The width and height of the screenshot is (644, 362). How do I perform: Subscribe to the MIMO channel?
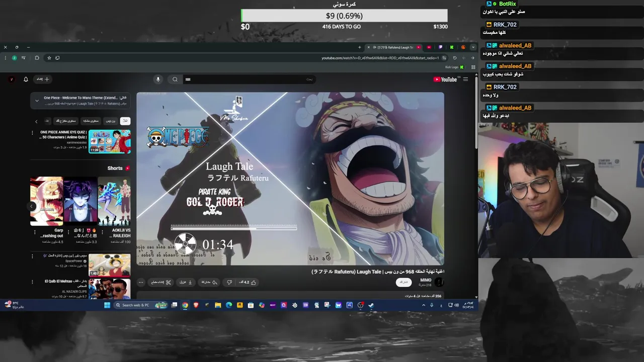click(404, 283)
